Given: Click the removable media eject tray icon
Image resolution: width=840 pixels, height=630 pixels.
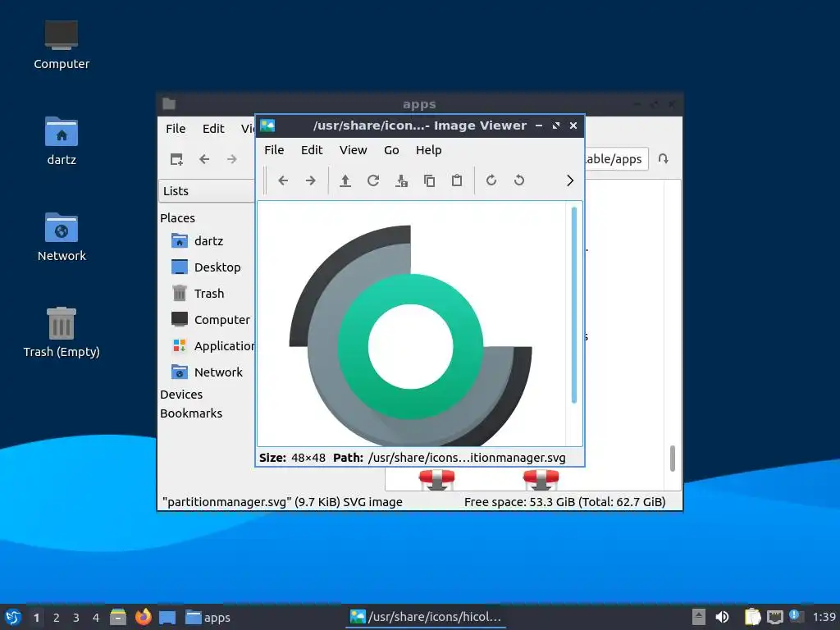Looking at the screenshot, I should [x=699, y=617].
